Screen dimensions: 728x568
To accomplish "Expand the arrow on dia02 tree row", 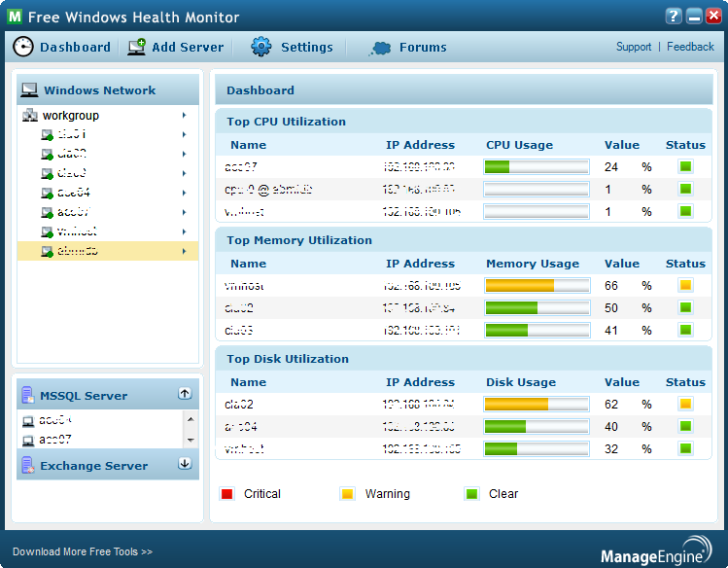I will (185, 154).
